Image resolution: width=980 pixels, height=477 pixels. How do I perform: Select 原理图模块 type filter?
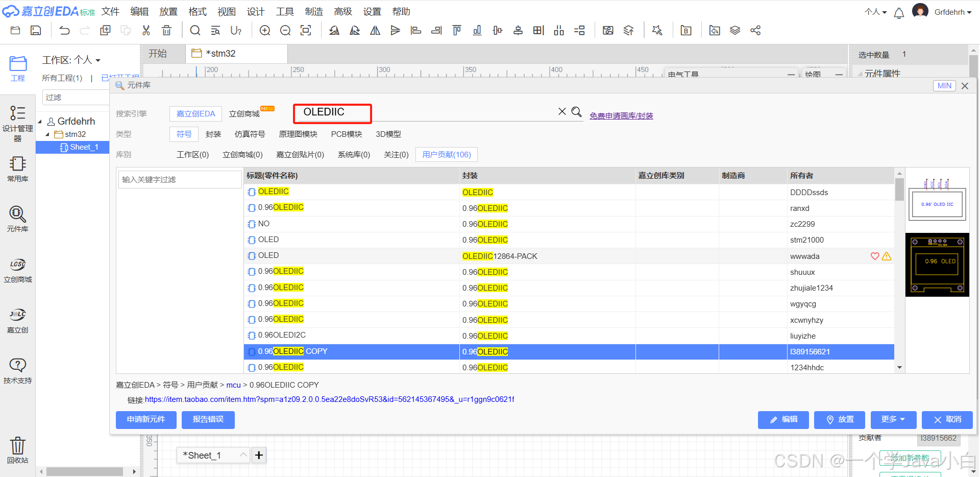pyautogui.click(x=298, y=134)
